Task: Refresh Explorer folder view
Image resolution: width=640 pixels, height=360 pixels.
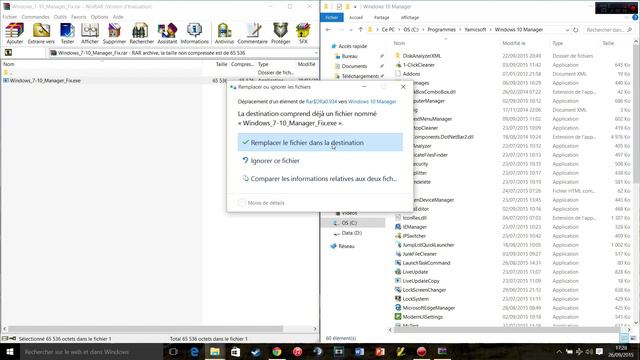Action: 576,30
